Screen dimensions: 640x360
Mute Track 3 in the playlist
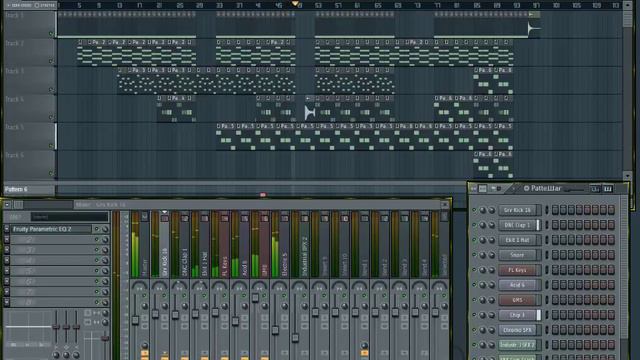click(51, 89)
